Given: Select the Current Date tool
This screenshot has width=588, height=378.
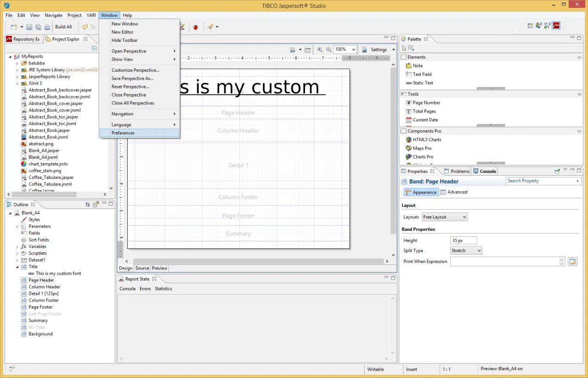Looking at the screenshot, I should point(426,120).
